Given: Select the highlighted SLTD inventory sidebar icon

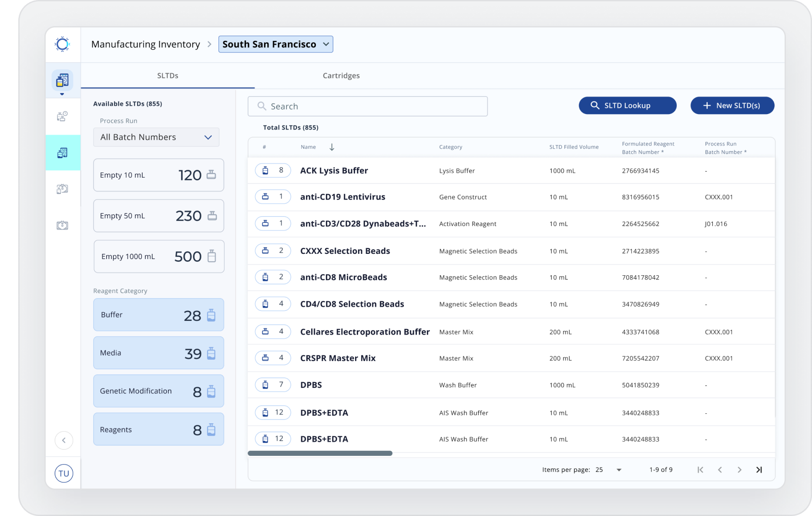Looking at the screenshot, I should click(x=63, y=153).
